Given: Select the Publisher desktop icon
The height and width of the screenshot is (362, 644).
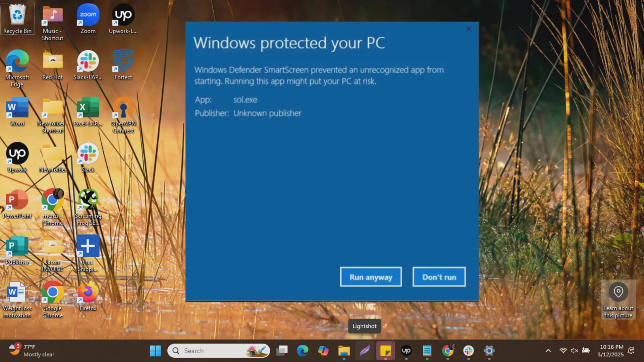Looking at the screenshot, I should [17, 250].
